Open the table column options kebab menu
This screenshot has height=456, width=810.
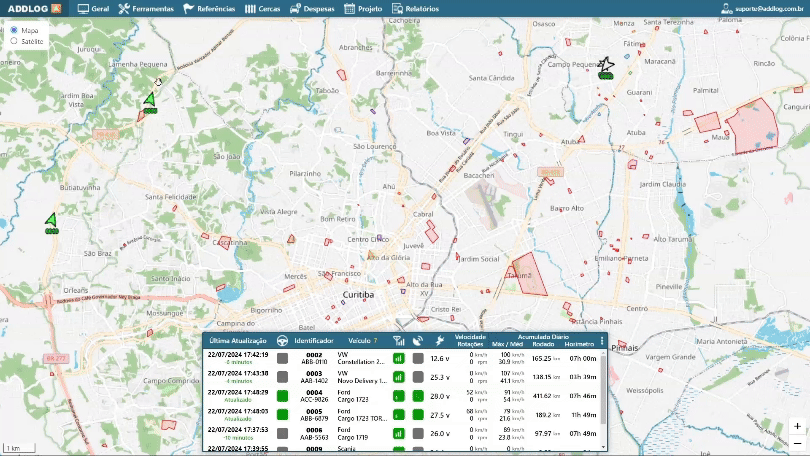[x=601, y=341]
